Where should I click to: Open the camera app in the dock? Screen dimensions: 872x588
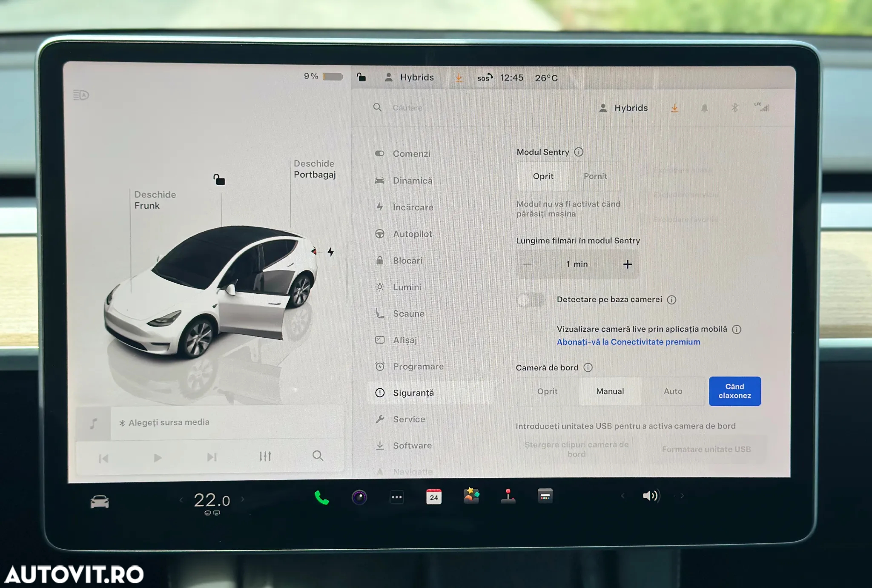359,497
